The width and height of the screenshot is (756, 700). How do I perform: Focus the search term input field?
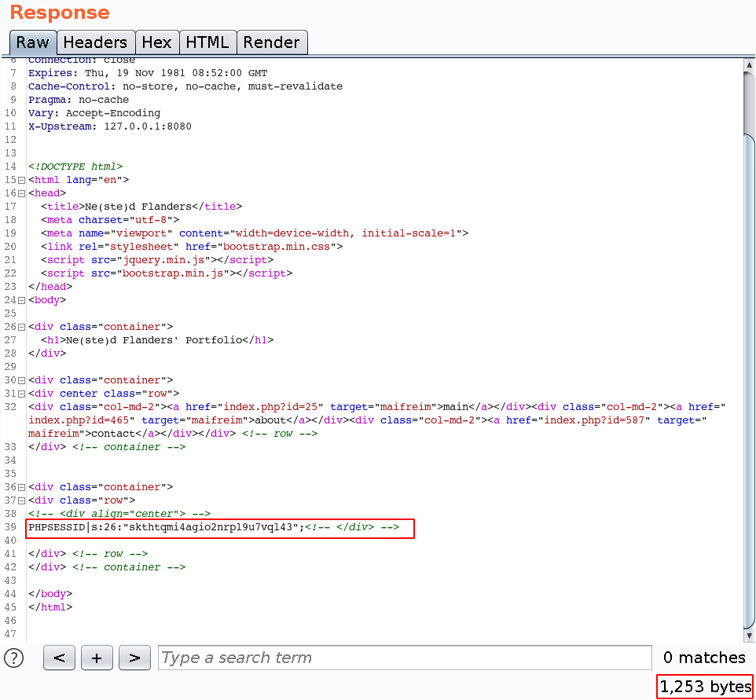pyautogui.click(x=405, y=658)
